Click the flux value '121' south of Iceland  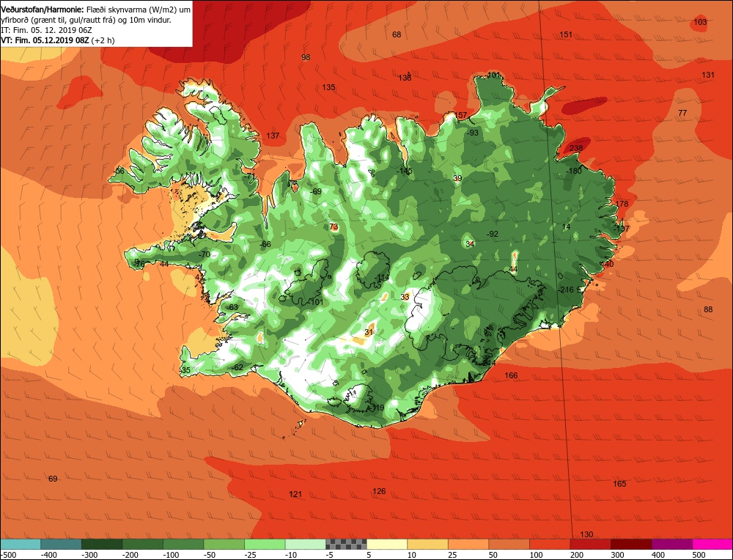click(x=295, y=494)
